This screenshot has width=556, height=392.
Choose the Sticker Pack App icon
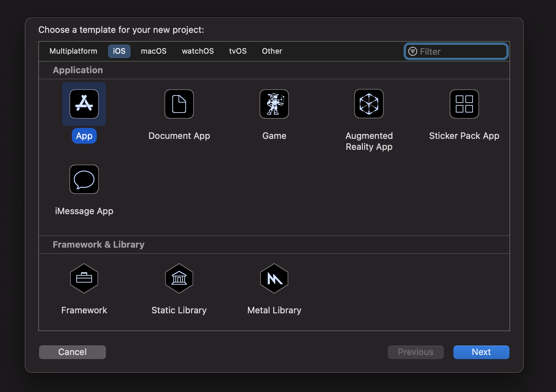tap(464, 104)
